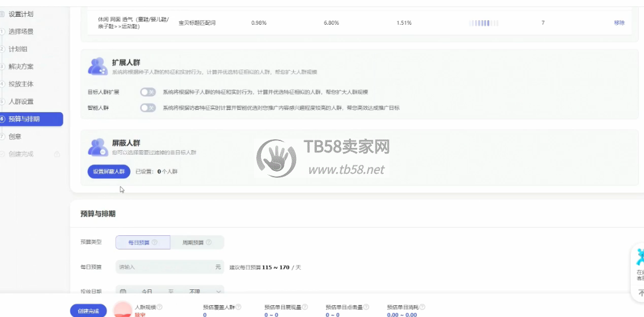Click the 设置屏蔽人群 button
This screenshot has height=317, width=644.
pos(109,171)
